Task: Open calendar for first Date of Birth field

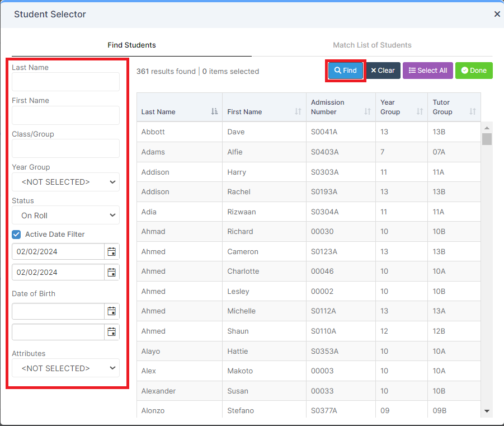Action: pyautogui.click(x=111, y=311)
